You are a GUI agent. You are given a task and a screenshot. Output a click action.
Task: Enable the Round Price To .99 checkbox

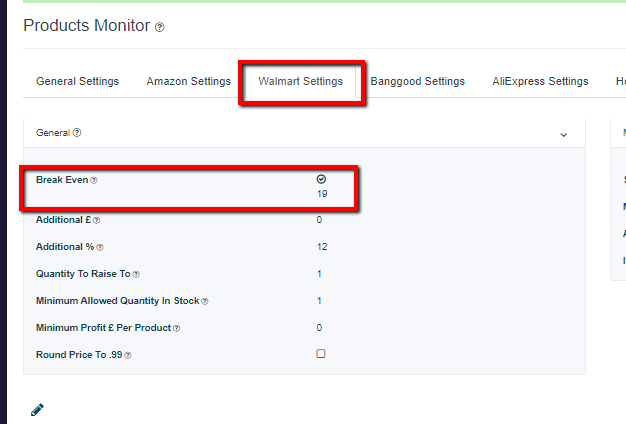pos(321,354)
